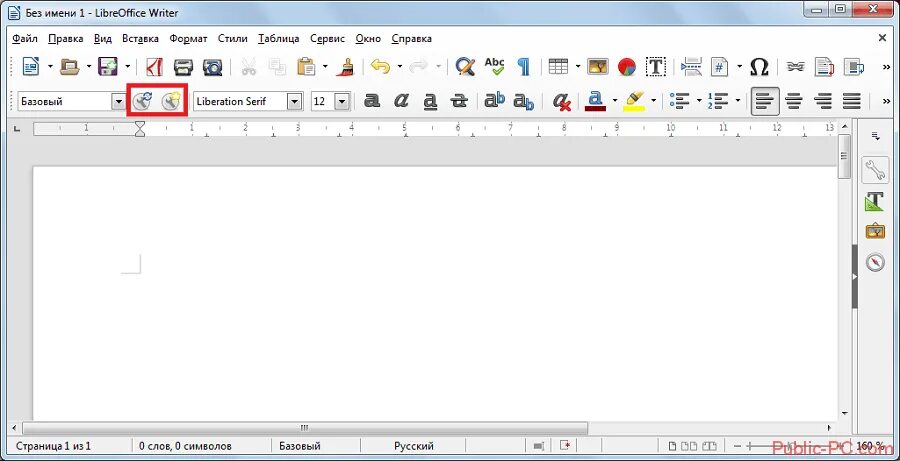Expand the numbered list dropdown arrow

click(x=737, y=102)
